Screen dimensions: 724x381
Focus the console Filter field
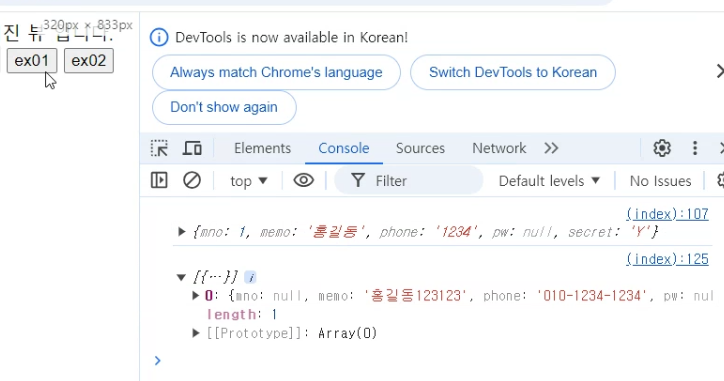pyautogui.click(x=409, y=181)
